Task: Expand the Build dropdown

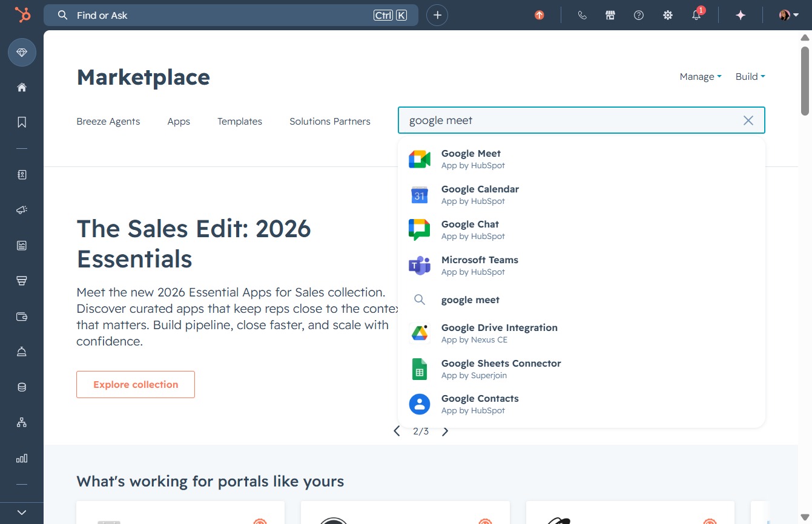Action: [x=750, y=76]
